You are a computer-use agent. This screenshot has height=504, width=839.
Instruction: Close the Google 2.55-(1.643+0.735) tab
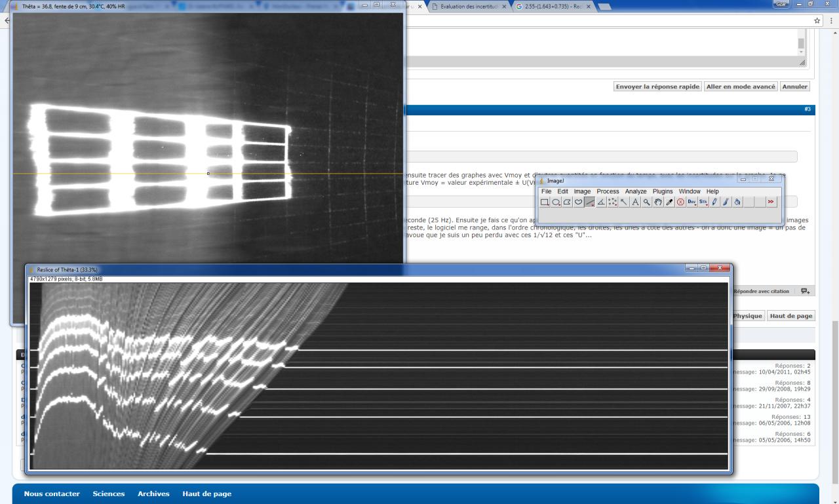[x=588, y=7]
